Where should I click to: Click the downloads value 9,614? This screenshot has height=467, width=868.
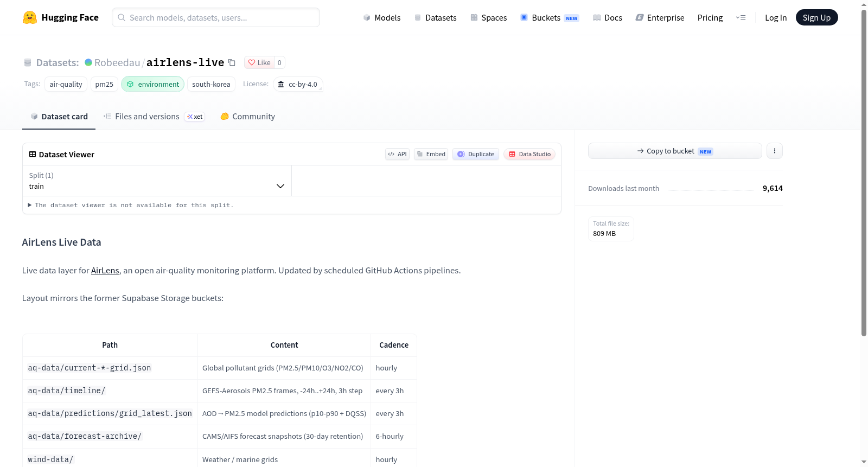coord(773,188)
